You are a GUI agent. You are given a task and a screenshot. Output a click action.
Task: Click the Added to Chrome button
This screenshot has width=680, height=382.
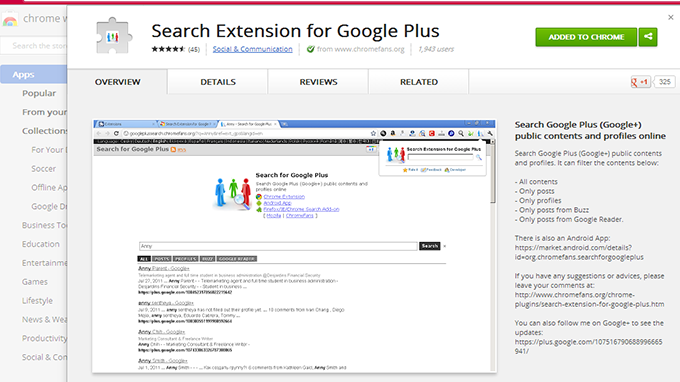[586, 37]
